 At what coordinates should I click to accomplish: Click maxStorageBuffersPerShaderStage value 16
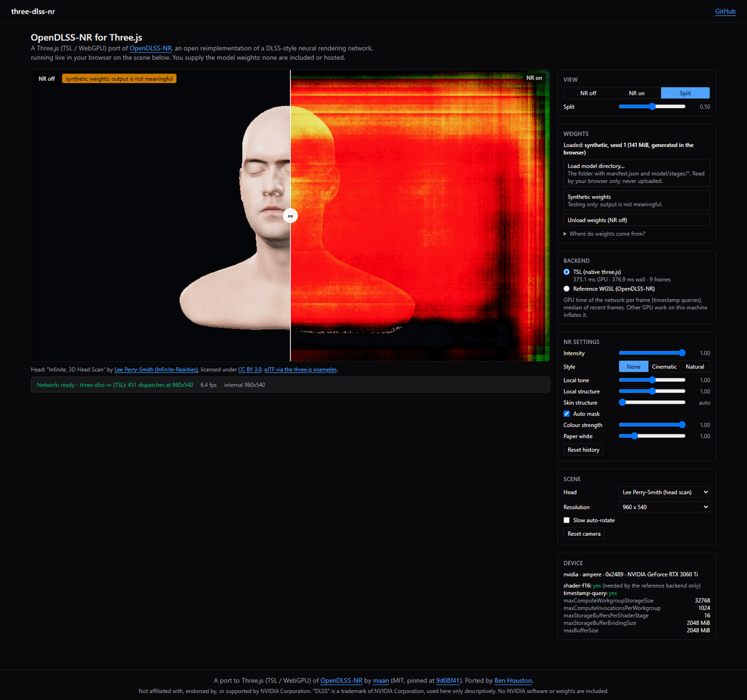tap(707, 615)
